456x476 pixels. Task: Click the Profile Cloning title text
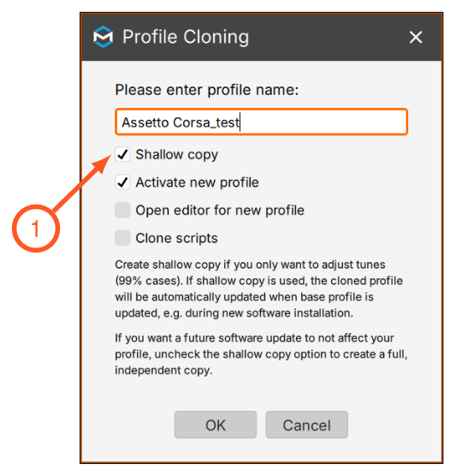click(x=186, y=37)
